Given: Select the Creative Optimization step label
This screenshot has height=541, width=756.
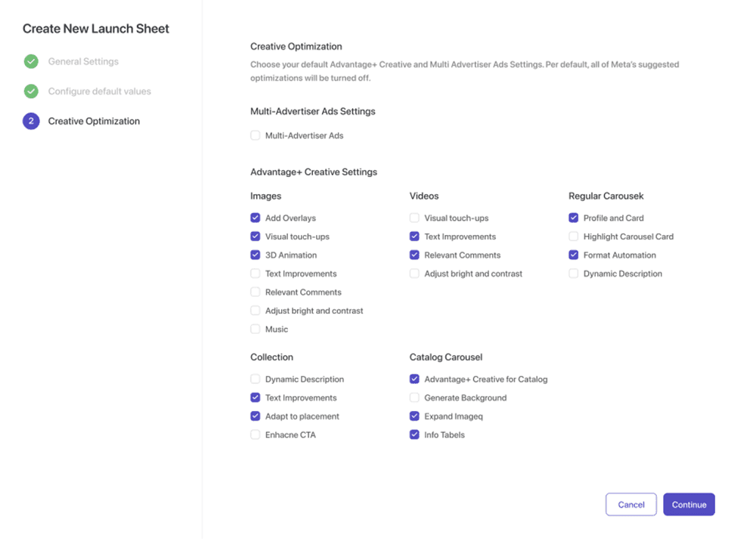Looking at the screenshot, I should 94,121.
